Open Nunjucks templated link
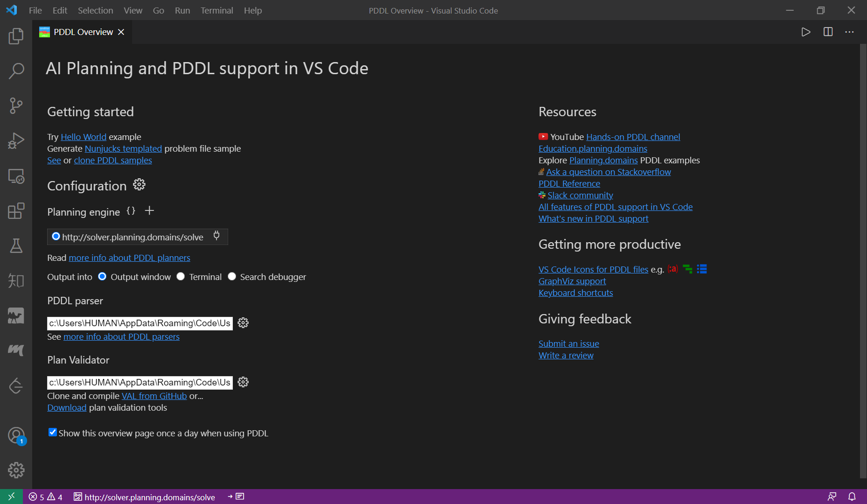Viewport: 867px width, 504px height. pos(123,148)
